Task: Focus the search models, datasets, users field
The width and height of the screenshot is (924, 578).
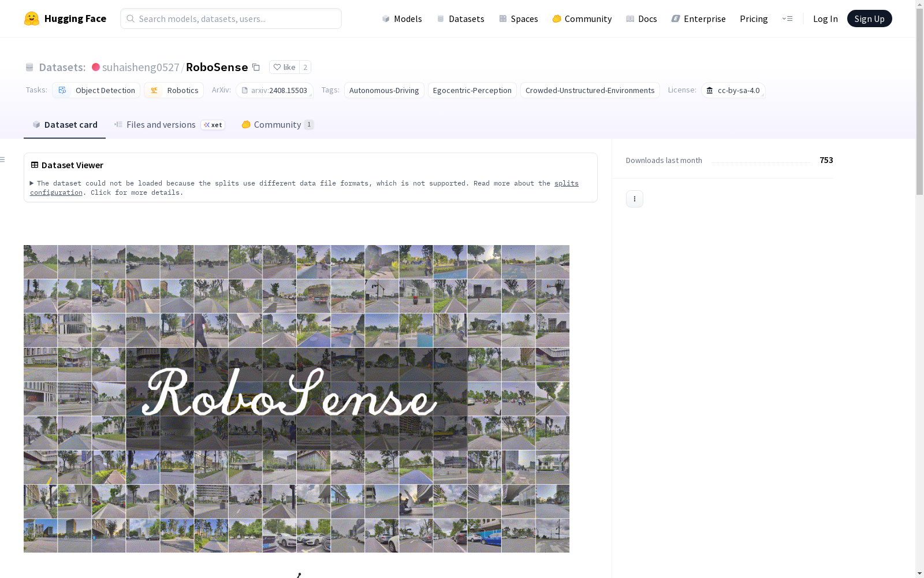Action: click(x=231, y=18)
